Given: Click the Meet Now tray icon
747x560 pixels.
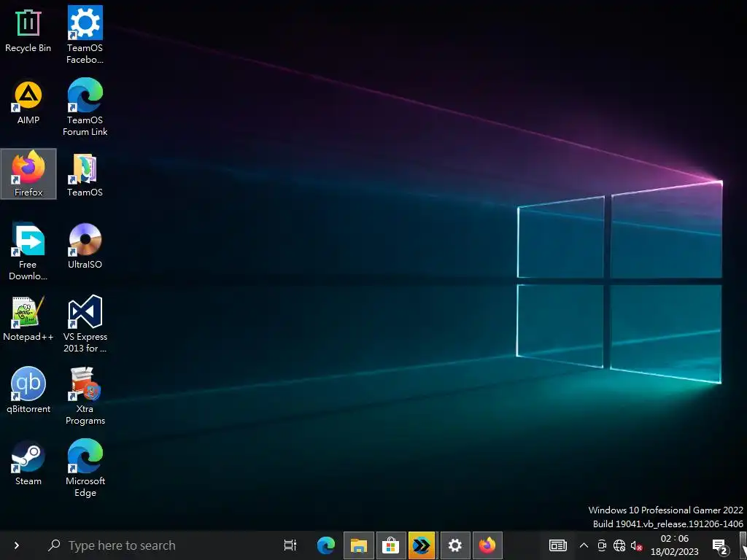Looking at the screenshot, I should pyautogui.click(x=602, y=545).
